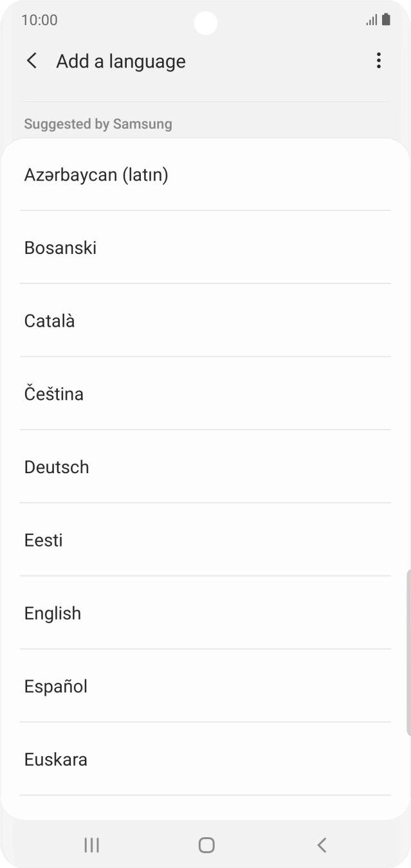Tap the Suggested by Samsung header
Image resolution: width=411 pixels, height=868 pixels.
click(x=96, y=123)
